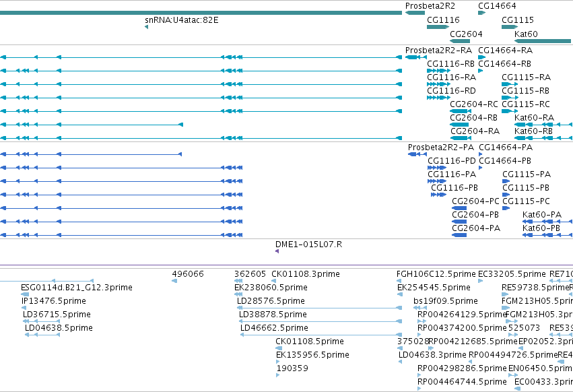Select the snRNA:U4atac:82E gene label
This screenshot has height=392, width=573.
pyautogui.click(x=182, y=20)
